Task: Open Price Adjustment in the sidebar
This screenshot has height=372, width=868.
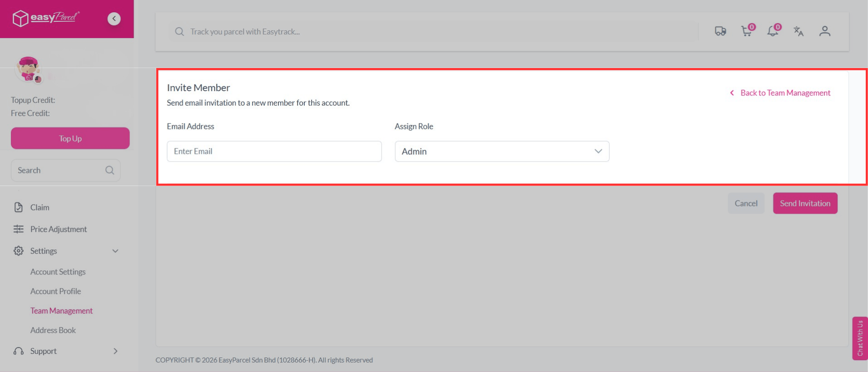Action: pos(59,229)
